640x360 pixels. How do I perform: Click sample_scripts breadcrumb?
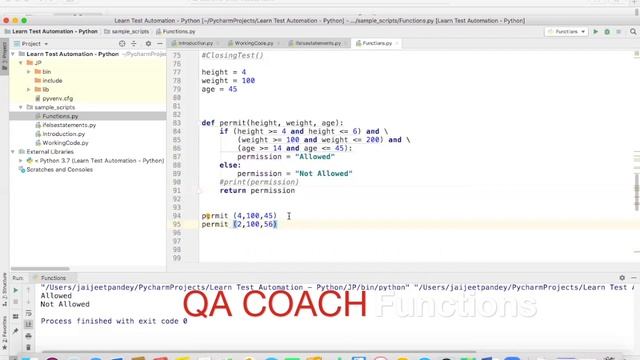(127, 31)
